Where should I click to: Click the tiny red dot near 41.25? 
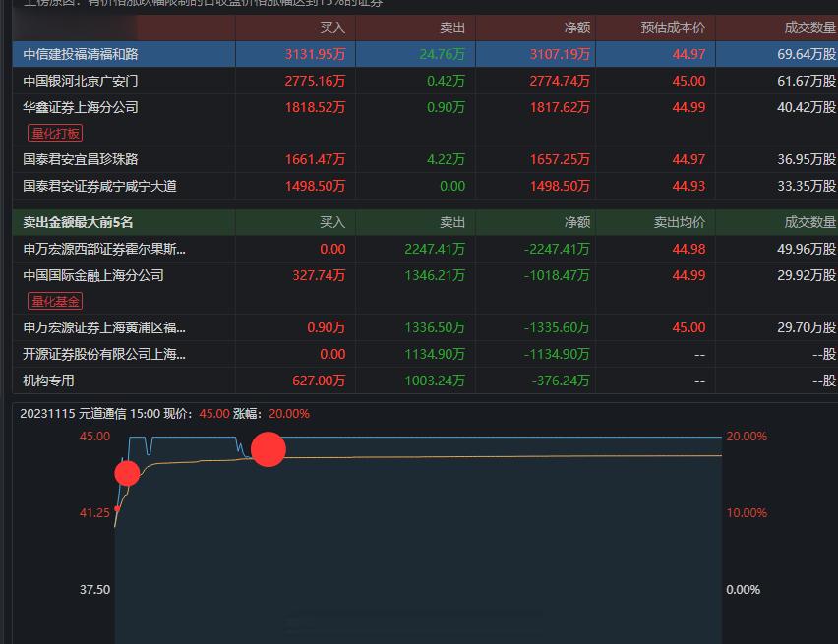(x=117, y=509)
